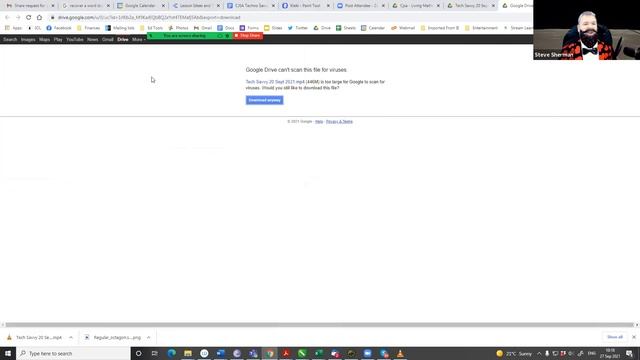Click the Windows taskbar search box
Screen dimensions: 640x360
(x=73, y=353)
